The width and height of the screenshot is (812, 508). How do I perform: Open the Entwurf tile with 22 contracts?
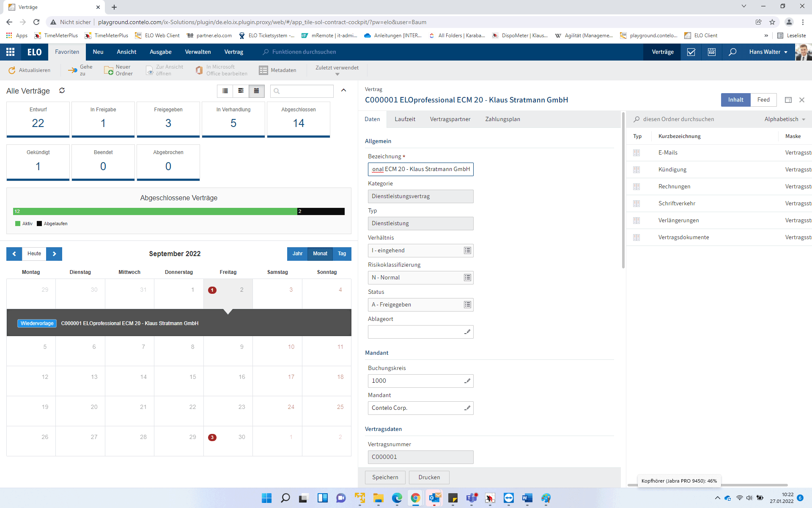[x=38, y=119]
